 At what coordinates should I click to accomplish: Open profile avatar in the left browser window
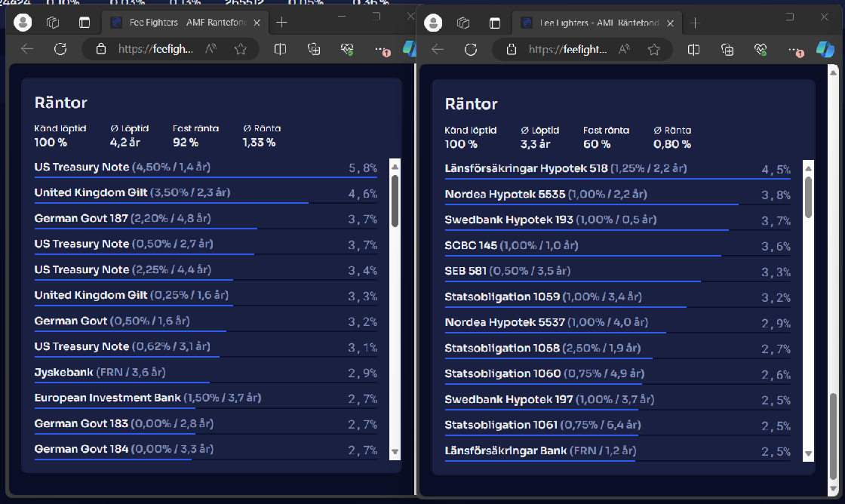[x=23, y=23]
